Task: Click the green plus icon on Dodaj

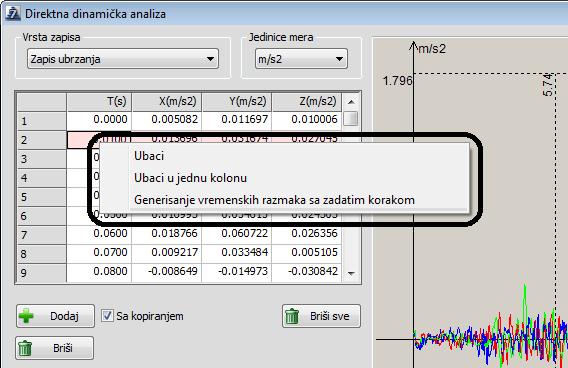Action: 26,316
